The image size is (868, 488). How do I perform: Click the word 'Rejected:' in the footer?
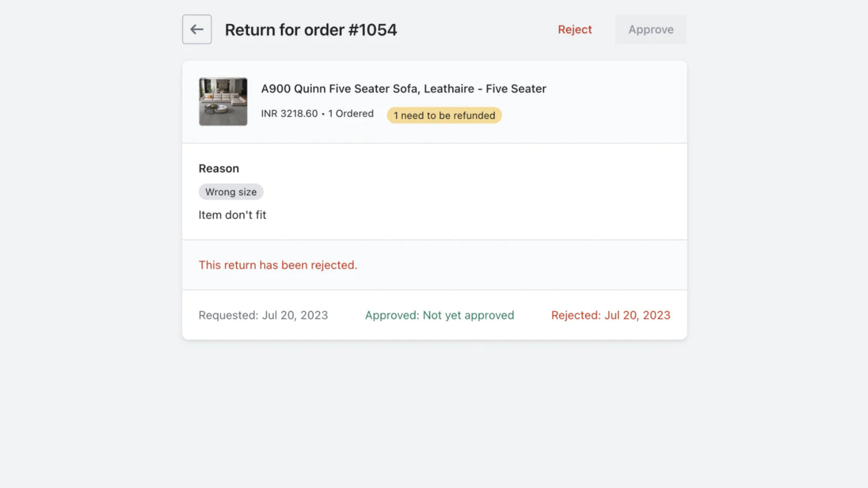pos(575,315)
